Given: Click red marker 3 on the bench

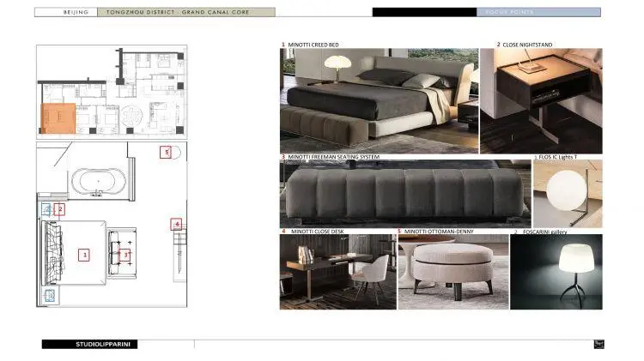Looking at the screenshot, I should 125,255.
